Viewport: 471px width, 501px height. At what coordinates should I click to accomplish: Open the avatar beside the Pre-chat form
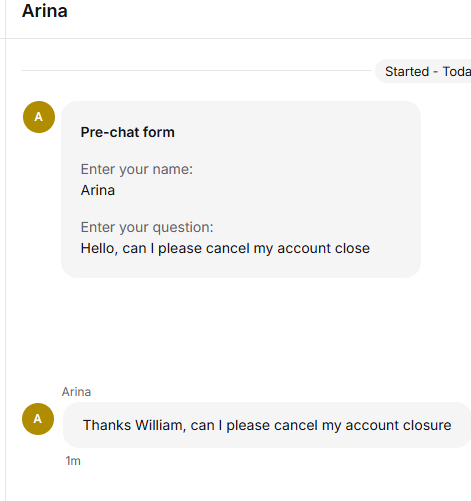pyautogui.click(x=39, y=117)
